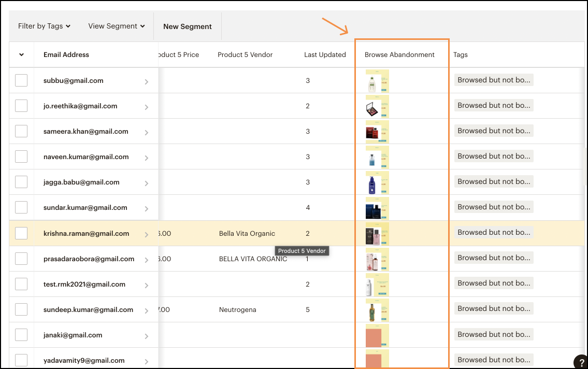Sort by Last Updated column header
The height and width of the screenshot is (369, 588).
point(325,55)
